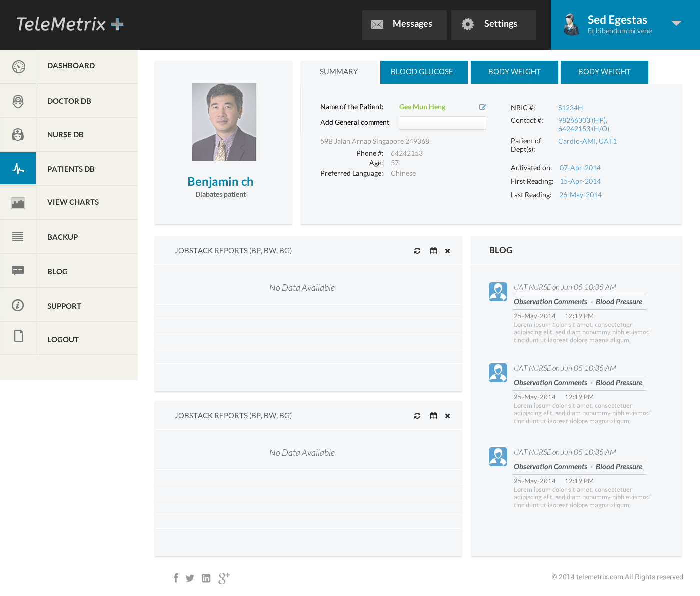Viewport: 700px width, 596px height.
Task: Open the Facebook link in footer
Action: [x=176, y=578]
